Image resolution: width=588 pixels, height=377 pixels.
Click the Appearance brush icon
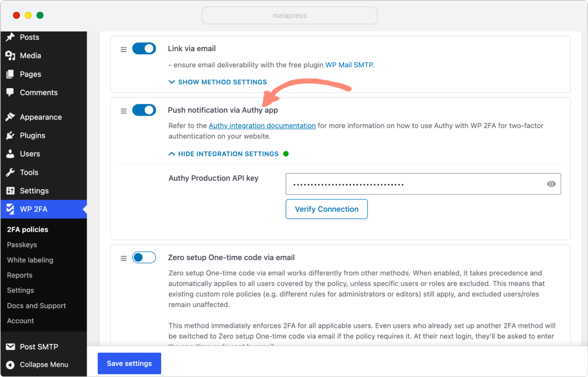[x=10, y=117]
